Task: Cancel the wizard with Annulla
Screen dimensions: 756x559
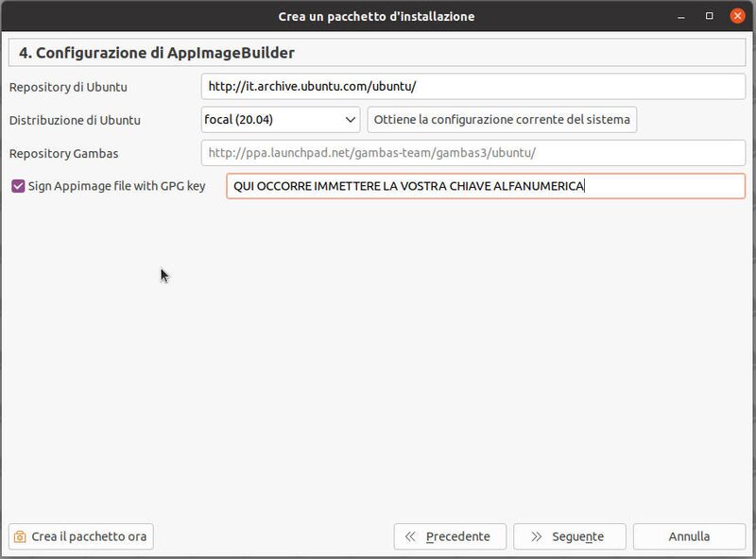Action: point(689,536)
